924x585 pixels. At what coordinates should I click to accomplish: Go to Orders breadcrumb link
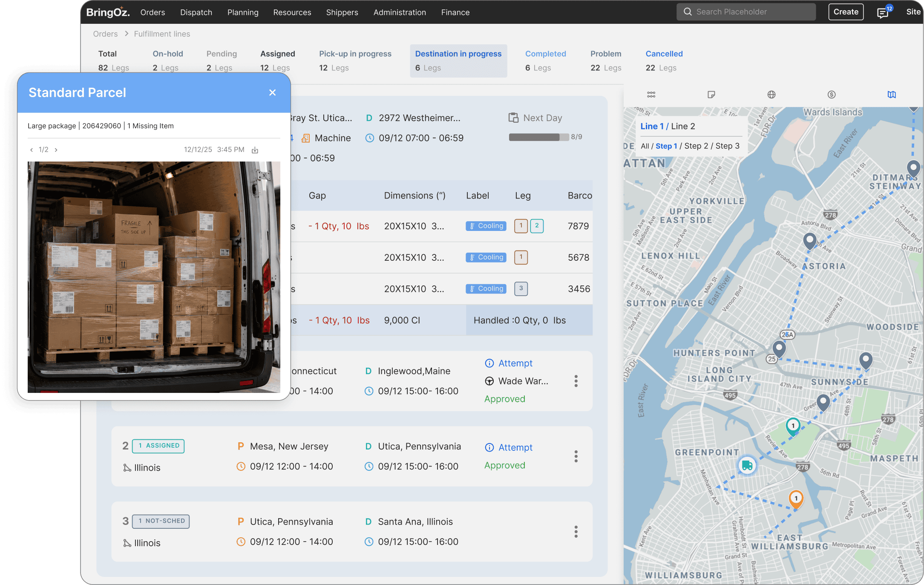105,34
